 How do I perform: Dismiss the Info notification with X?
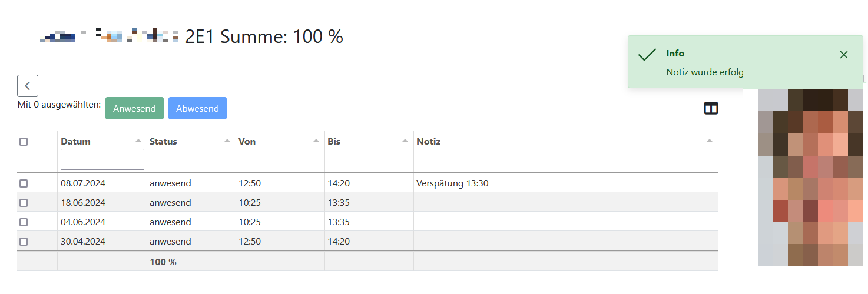843,55
